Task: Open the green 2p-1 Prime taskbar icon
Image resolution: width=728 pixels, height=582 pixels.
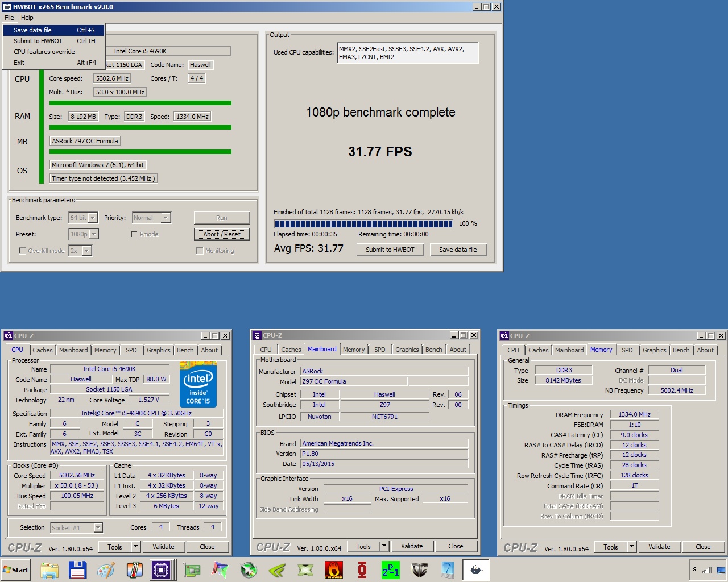Action: click(x=391, y=569)
